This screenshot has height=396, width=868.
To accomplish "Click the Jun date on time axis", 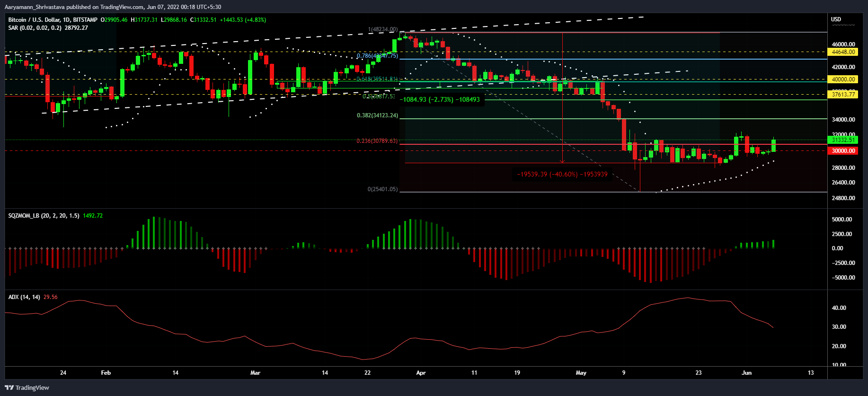I will click(746, 373).
